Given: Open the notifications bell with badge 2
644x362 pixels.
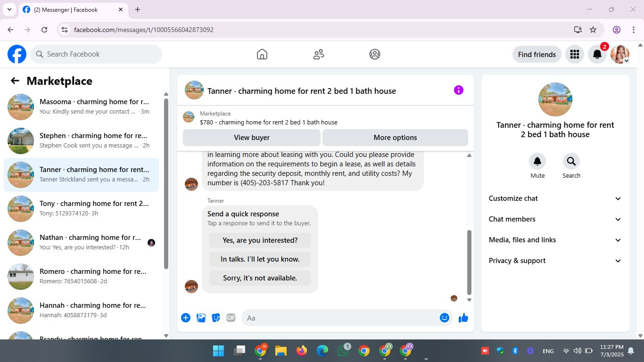Looking at the screenshot, I should 597,54.
